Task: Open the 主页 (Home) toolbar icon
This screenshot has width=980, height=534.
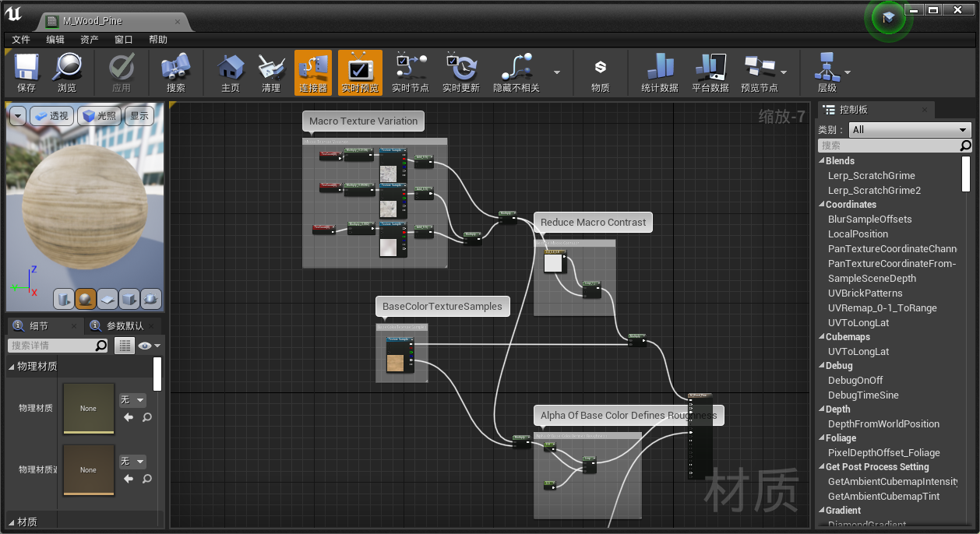Action: tap(230, 72)
